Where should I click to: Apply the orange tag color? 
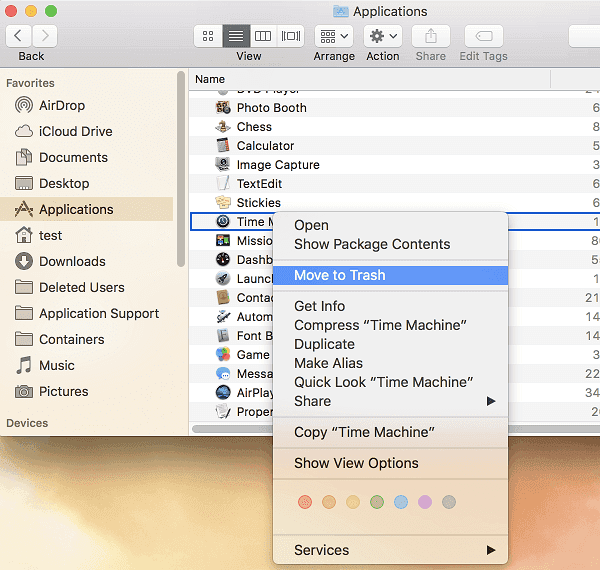click(329, 502)
